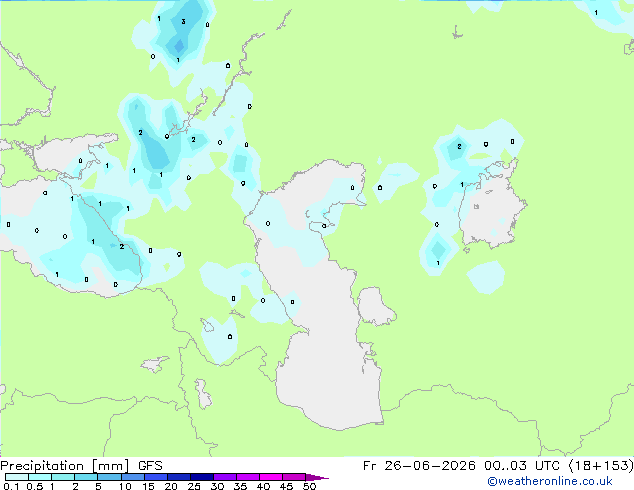Click the '3' precipitation value on map
This screenshot has height=490, width=634.
[x=183, y=21]
